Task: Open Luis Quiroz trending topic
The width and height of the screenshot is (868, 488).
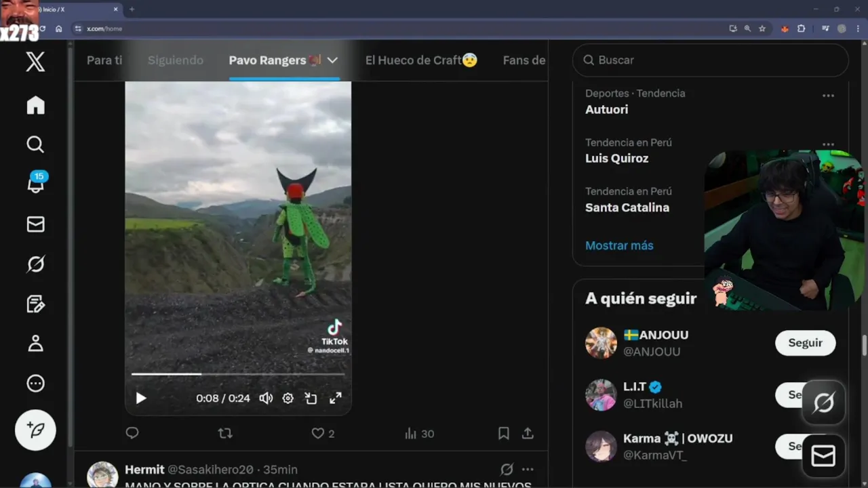Action: pyautogui.click(x=616, y=158)
